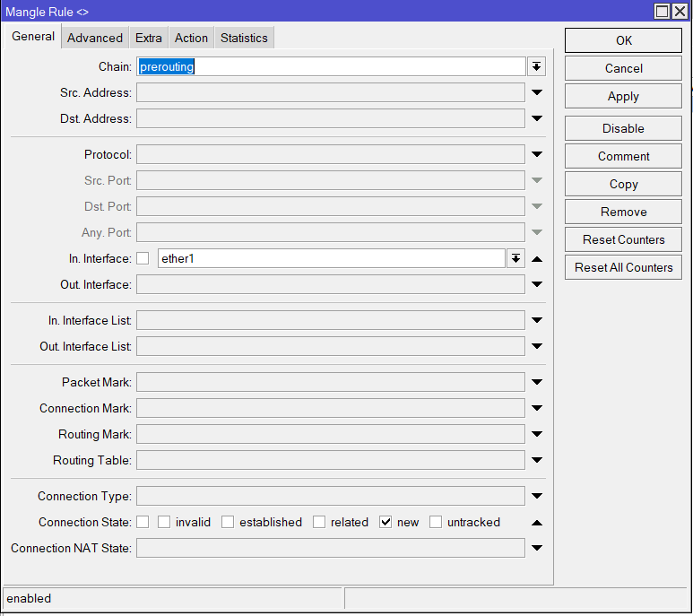Maximize the Mangle Rule window

coord(662,11)
